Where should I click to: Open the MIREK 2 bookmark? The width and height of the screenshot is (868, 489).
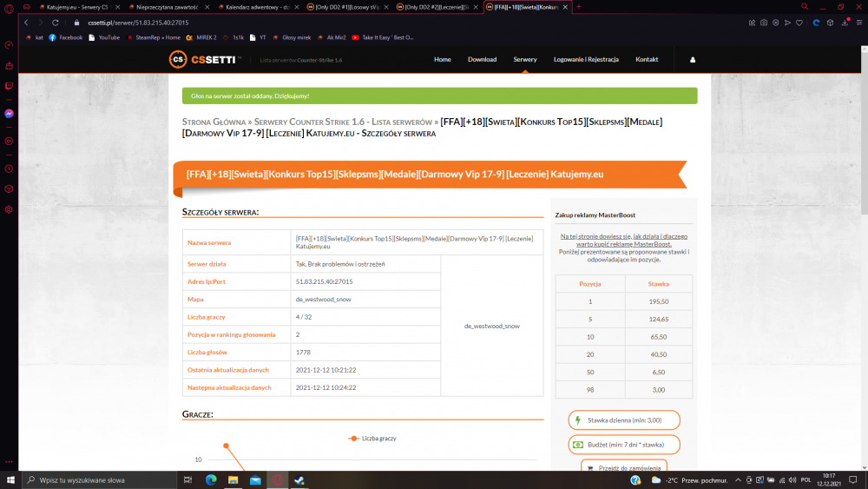[201, 37]
